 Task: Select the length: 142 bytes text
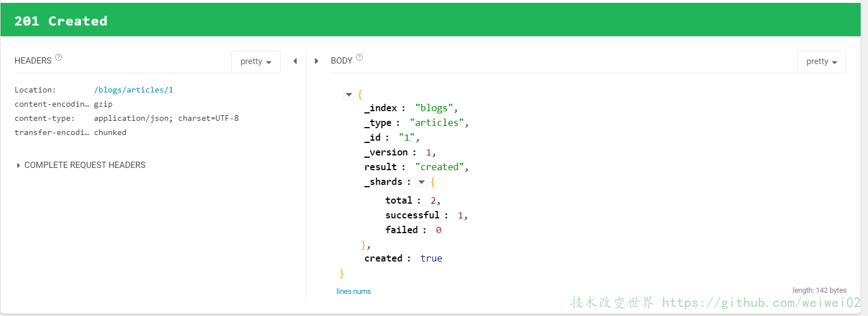[x=819, y=290]
